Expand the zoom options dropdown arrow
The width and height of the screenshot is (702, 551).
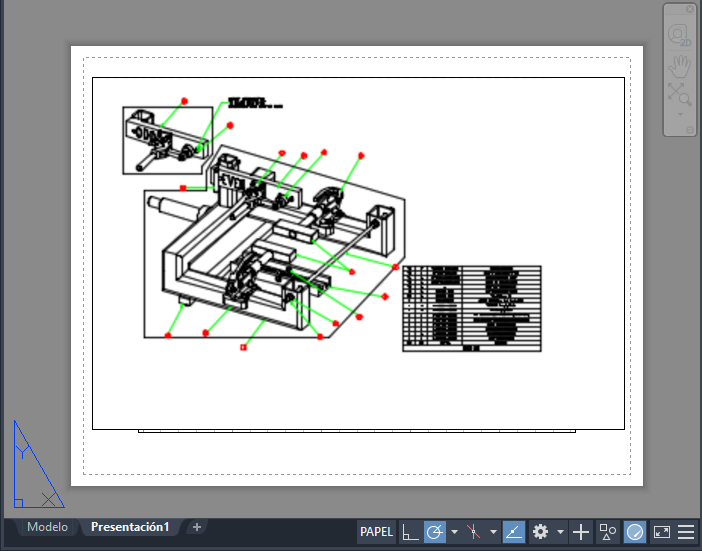[680, 115]
